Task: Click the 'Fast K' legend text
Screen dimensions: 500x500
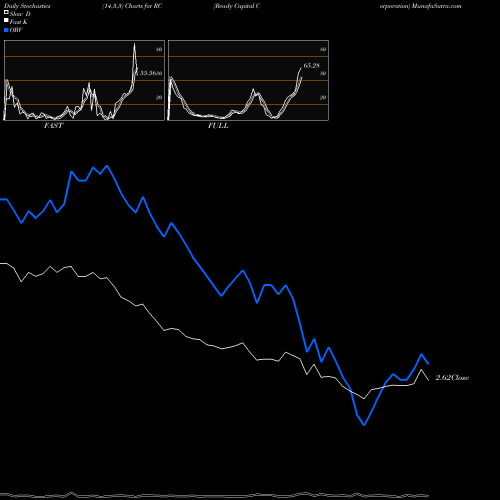Action: [18, 22]
